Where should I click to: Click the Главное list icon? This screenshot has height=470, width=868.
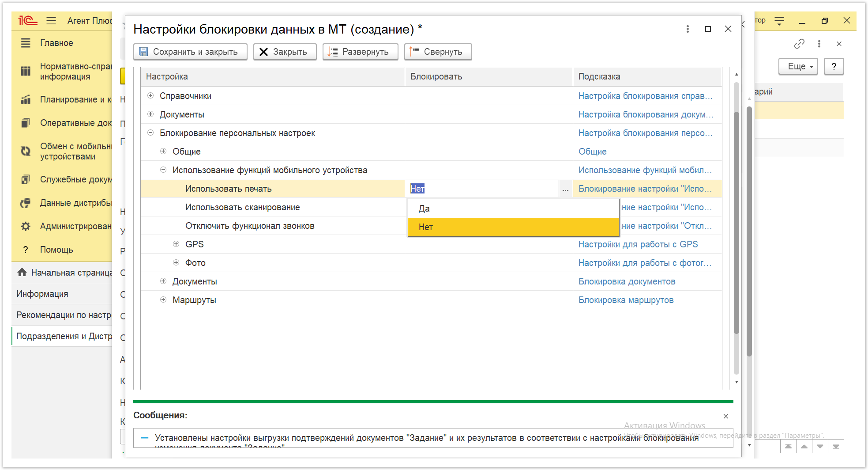(x=26, y=43)
